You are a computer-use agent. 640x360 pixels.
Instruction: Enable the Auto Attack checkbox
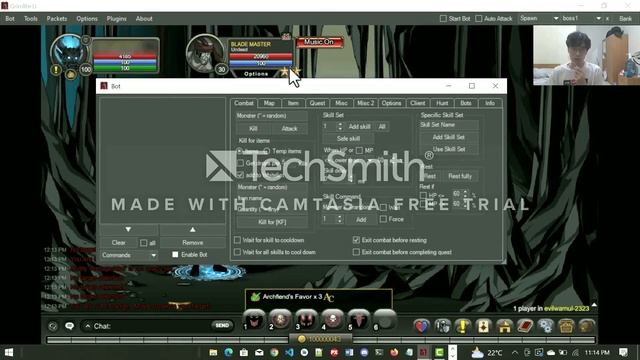pyautogui.click(x=479, y=19)
